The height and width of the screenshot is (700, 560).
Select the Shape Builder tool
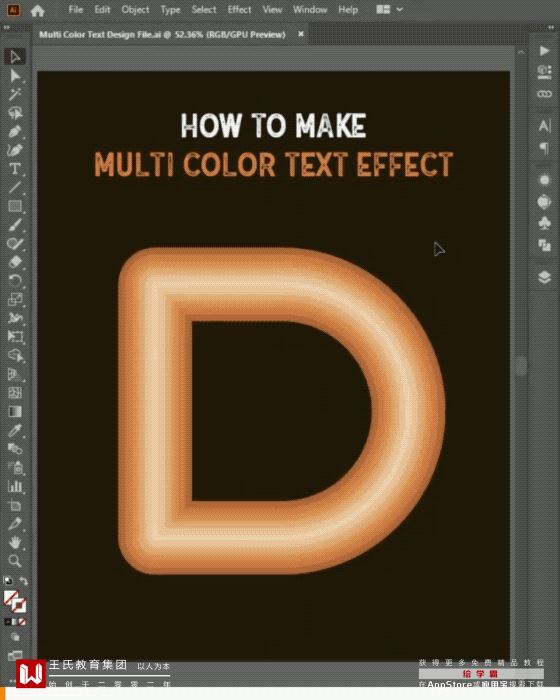15,355
